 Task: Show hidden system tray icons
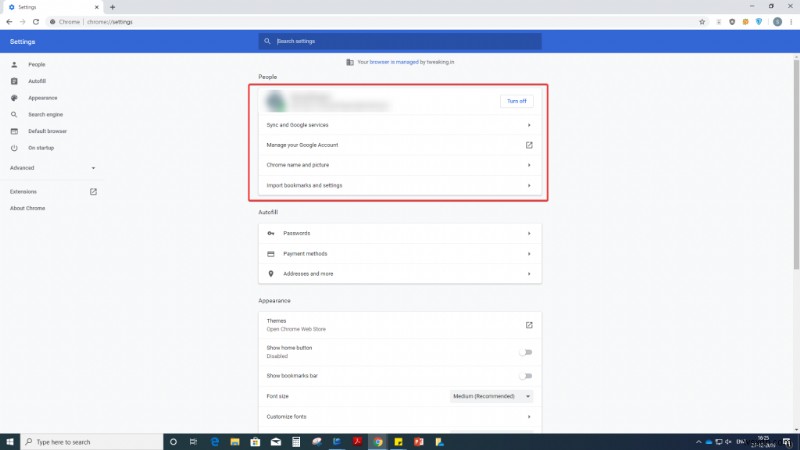[x=698, y=442]
